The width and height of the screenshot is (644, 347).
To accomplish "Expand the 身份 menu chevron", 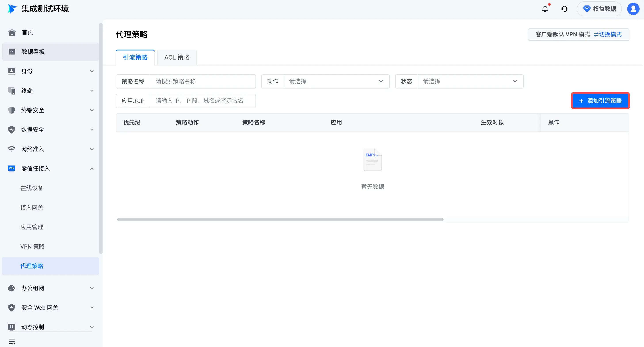I will [x=92, y=71].
